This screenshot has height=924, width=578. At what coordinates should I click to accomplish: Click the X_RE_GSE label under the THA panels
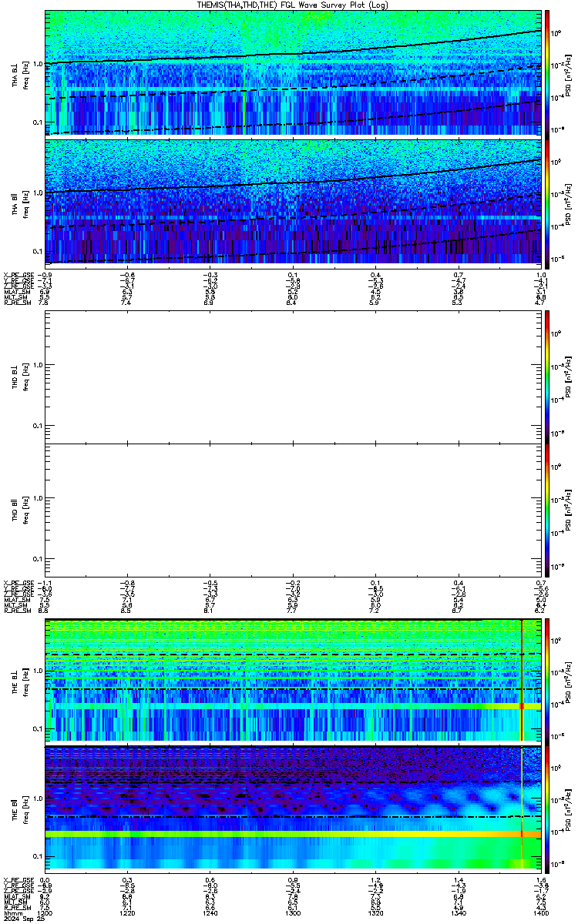point(18,275)
